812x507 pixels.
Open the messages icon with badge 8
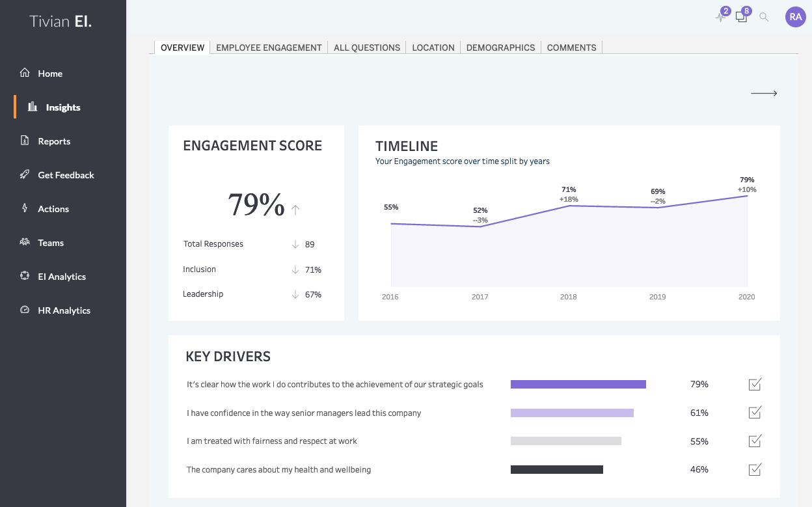[x=741, y=18]
